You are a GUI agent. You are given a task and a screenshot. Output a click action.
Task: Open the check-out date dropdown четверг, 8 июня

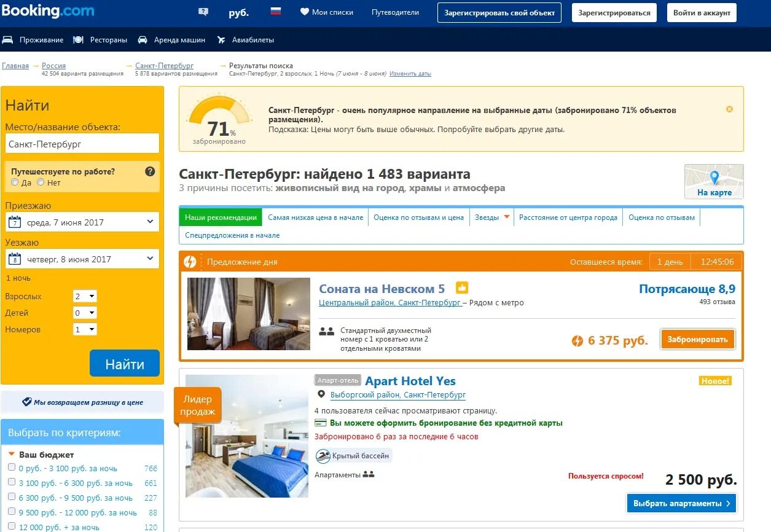tap(82, 259)
